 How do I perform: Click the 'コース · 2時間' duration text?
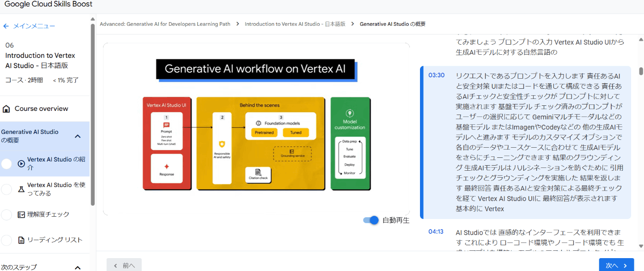click(24, 80)
